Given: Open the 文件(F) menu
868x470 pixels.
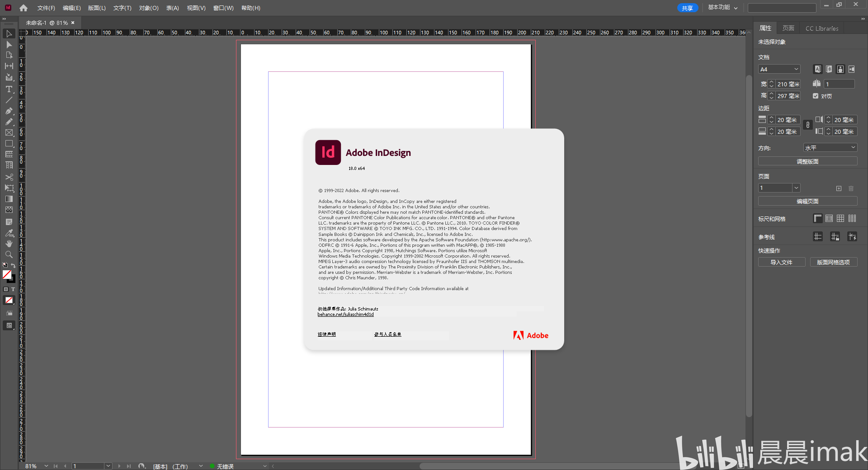Looking at the screenshot, I should tap(46, 8).
